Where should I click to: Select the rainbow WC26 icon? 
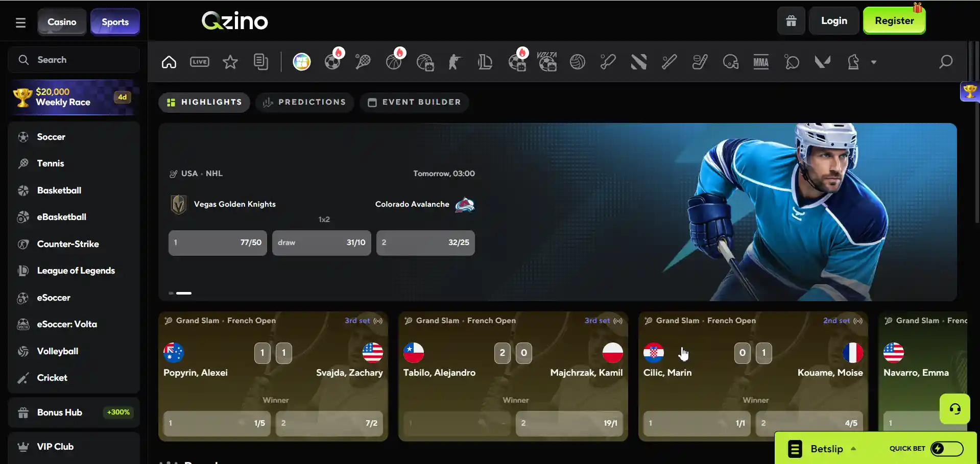point(302,62)
